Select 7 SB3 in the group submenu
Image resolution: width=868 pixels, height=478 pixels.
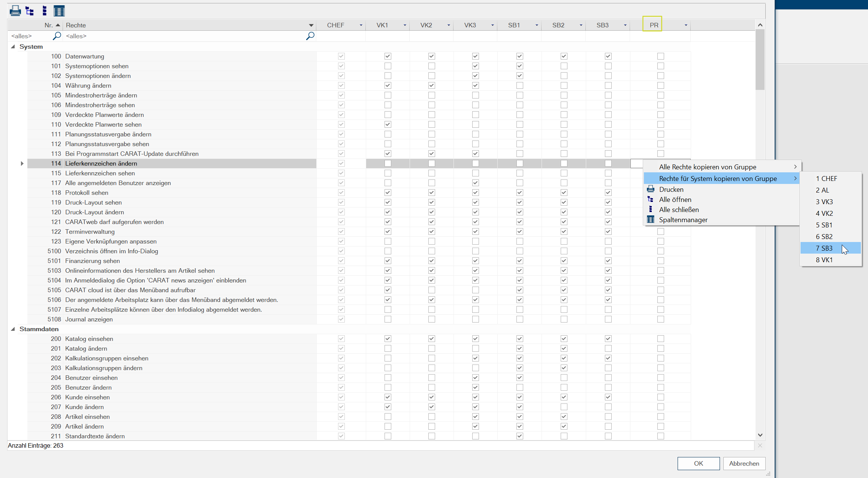coord(824,248)
